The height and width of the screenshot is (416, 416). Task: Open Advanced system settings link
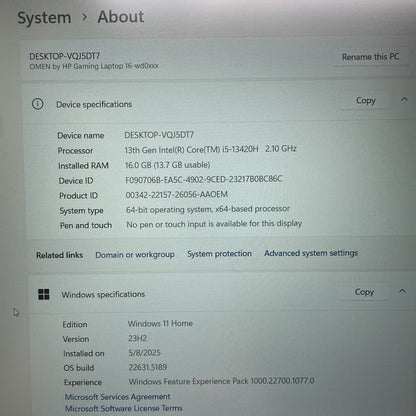point(311,253)
